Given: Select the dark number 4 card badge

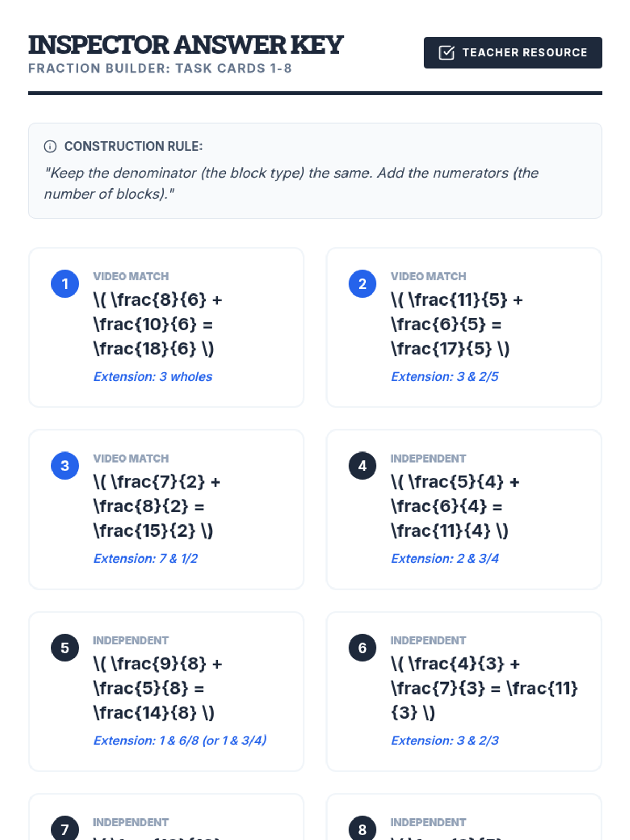Looking at the screenshot, I should [362, 466].
